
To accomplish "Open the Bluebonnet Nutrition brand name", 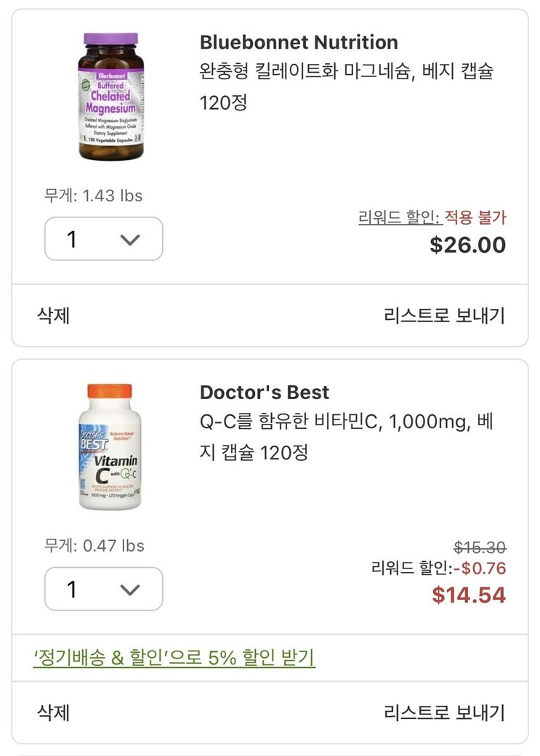I will 299,42.
